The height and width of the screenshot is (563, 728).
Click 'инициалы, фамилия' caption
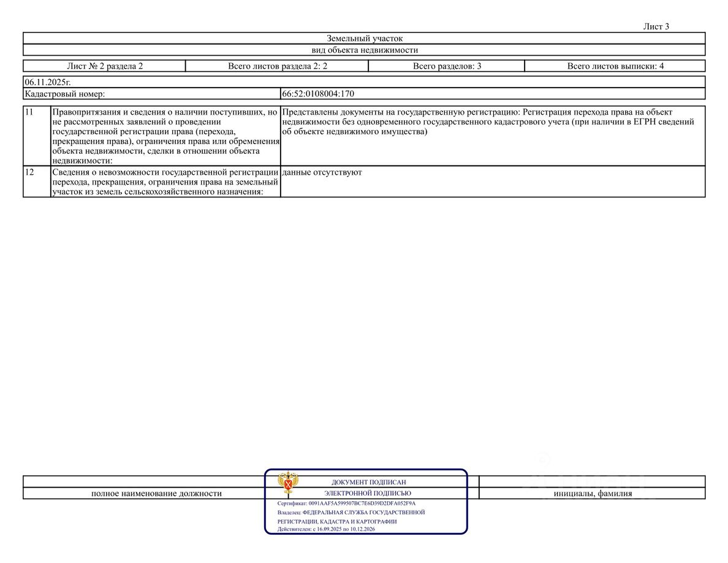pyautogui.click(x=593, y=493)
